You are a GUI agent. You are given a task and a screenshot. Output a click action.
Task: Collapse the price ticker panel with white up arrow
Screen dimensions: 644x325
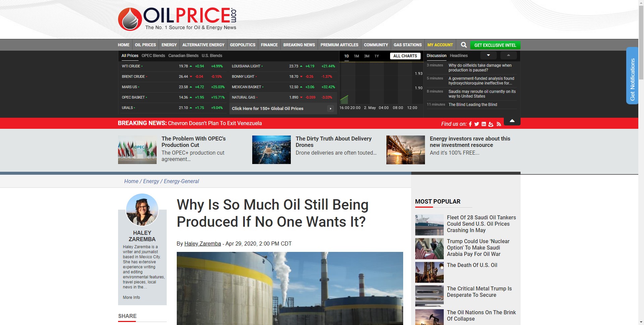coord(512,121)
